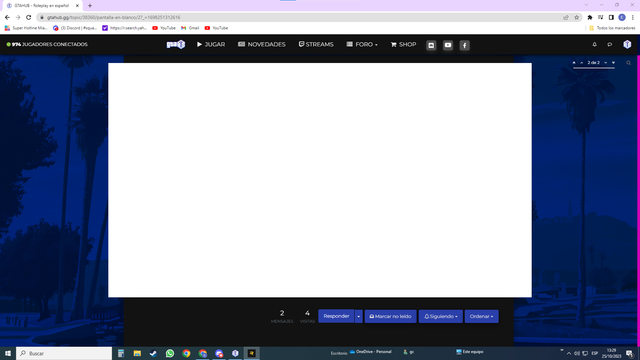This screenshot has height=360, width=640.
Task: Go to next post single-down arrow
Action: click(x=606, y=63)
